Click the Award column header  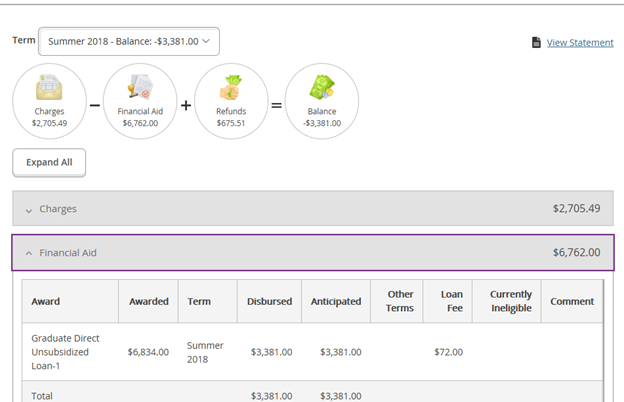[46, 301]
